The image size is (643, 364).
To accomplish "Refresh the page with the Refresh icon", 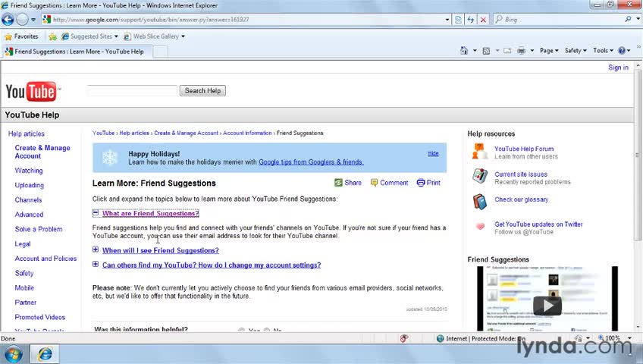I will coord(471,19).
